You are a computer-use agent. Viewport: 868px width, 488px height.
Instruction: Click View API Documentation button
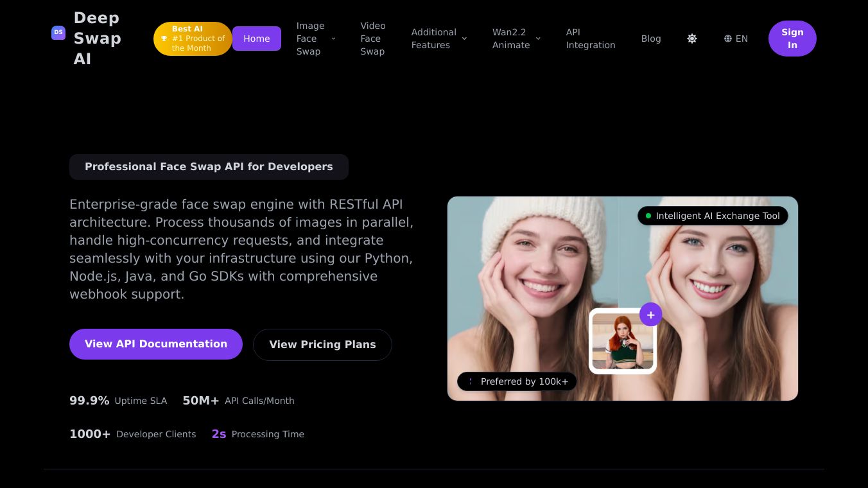(x=156, y=344)
